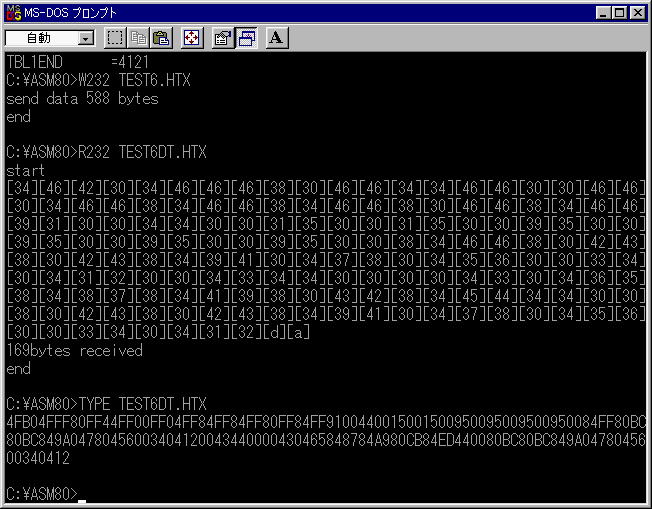Click the Copy toolbar icon
The height and width of the screenshot is (509, 652).
coord(139,38)
